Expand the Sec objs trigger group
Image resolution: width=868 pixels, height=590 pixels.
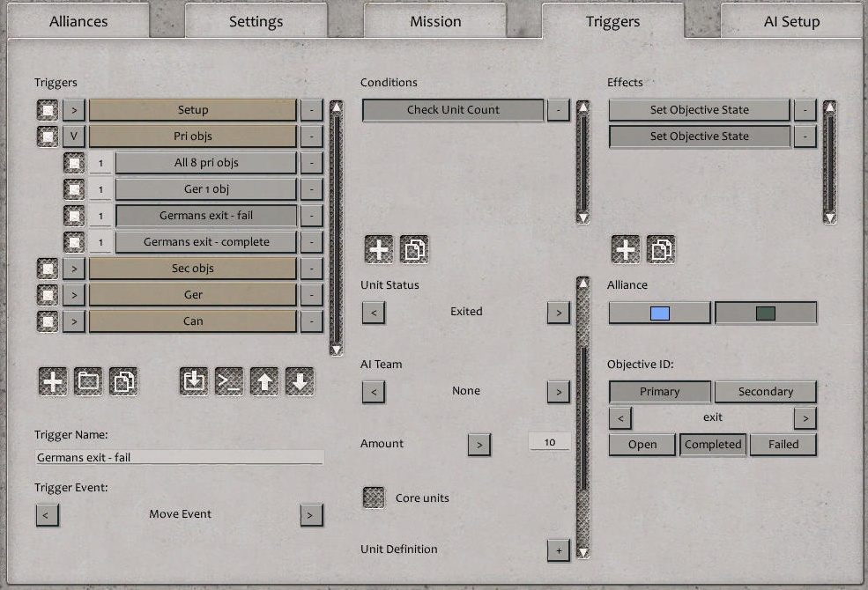tap(74, 269)
